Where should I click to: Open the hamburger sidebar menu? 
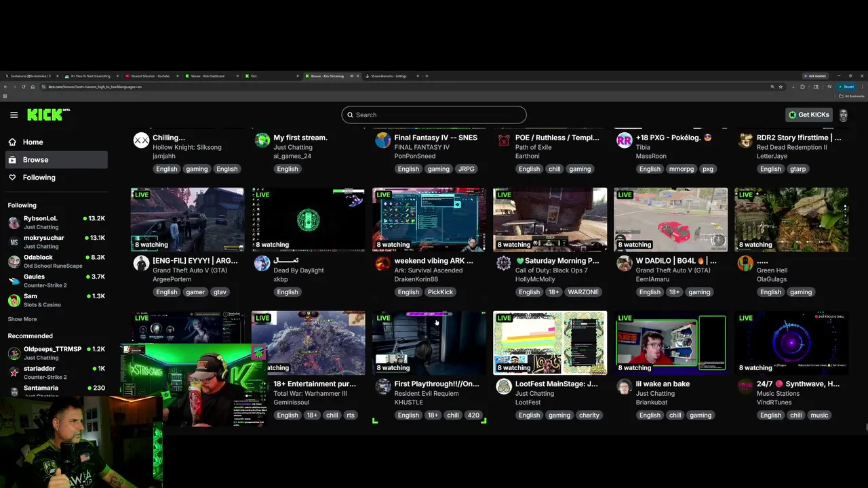click(x=14, y=115)
